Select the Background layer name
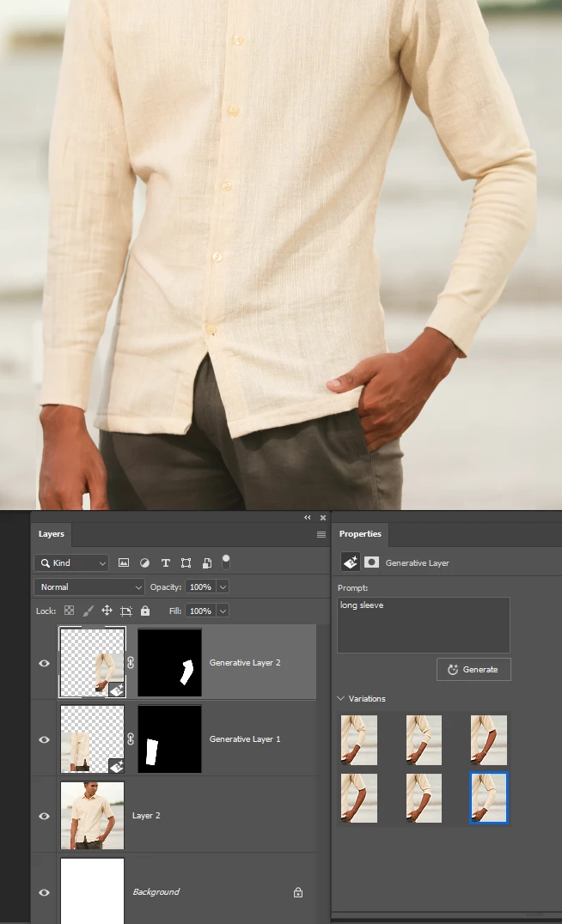The width and height of the screenshot is (562, 924). [x=156, y=891]
